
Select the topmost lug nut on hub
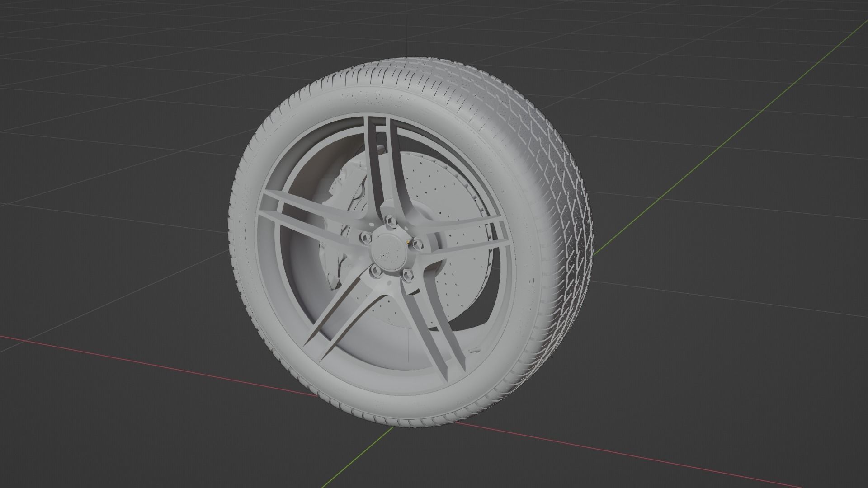click(391, 221)
